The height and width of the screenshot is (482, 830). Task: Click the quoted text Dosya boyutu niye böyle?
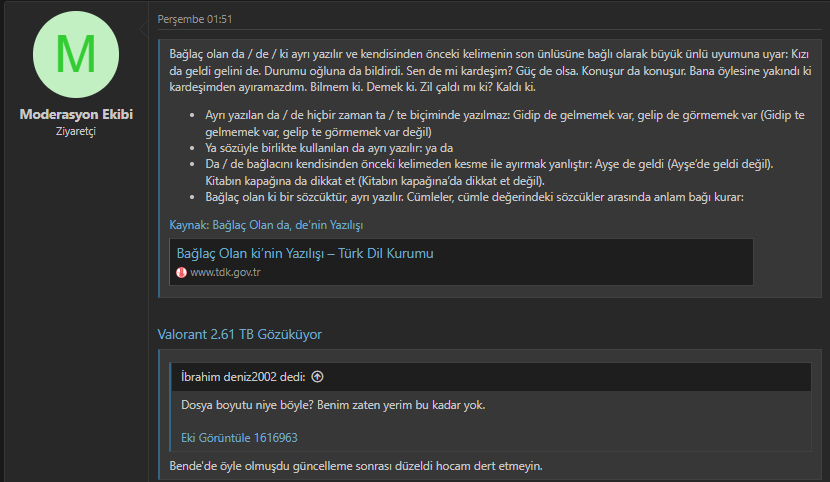pos(248,405)
